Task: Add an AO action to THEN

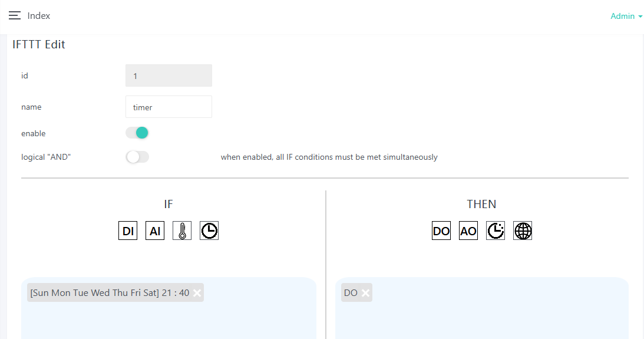Action: 468,231
